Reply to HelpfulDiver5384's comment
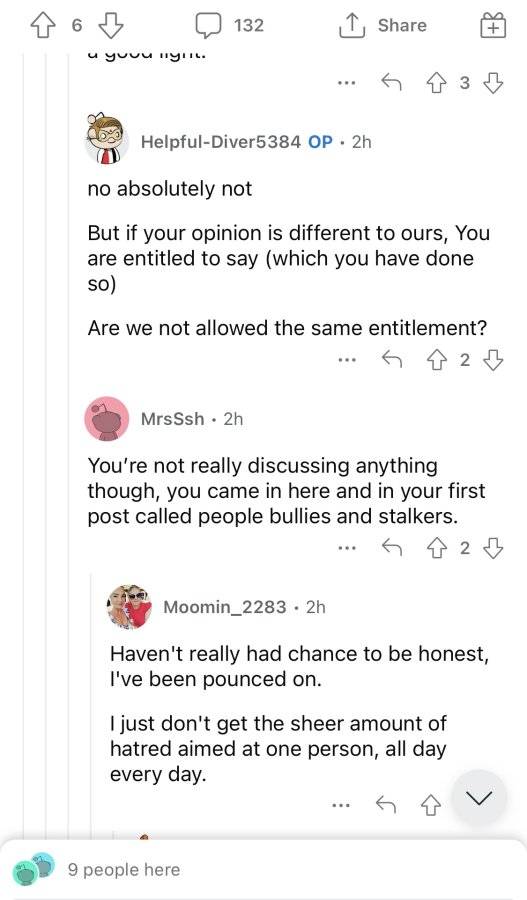527x900 pixels. [x=392, y=360]
